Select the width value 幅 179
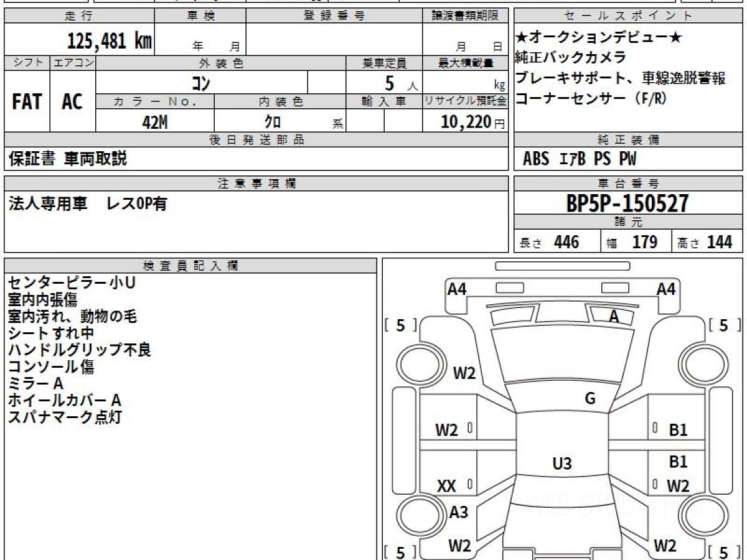 [x=632, y=242]
